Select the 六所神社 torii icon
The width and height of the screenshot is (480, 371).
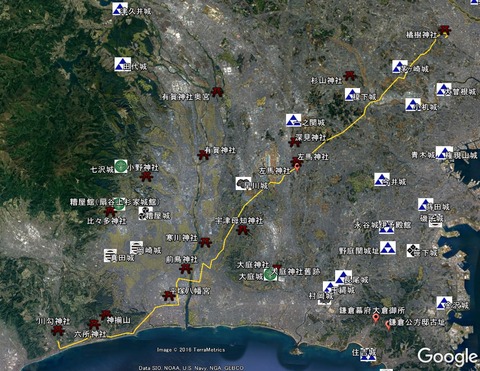click(x=94, y=324)
